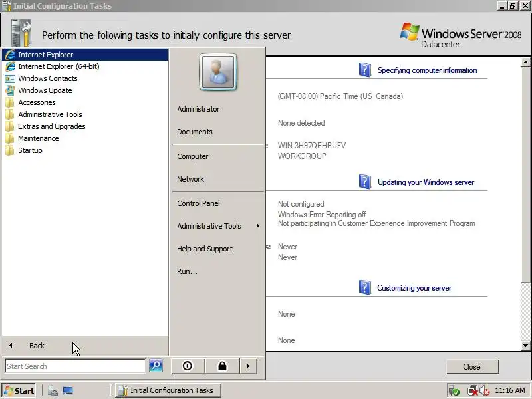
Task: Open Windows Contacts icon
Action: (10, 78)
